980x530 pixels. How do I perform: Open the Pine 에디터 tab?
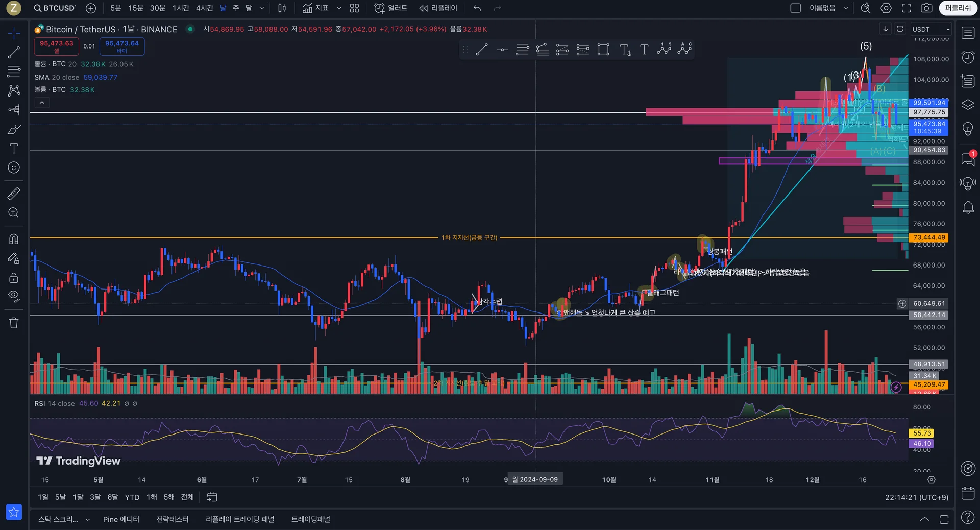click(121, 519)
